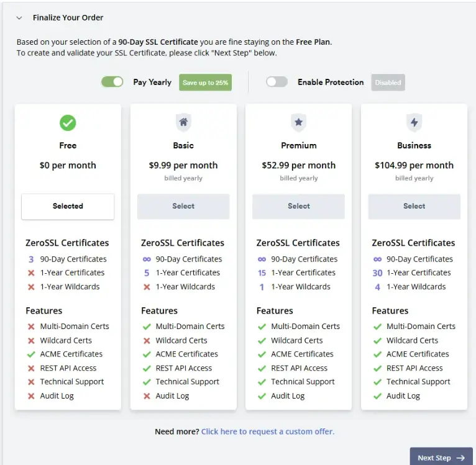Click red X beside Free 1-Year Wildcards

click(x=31, y=287)
